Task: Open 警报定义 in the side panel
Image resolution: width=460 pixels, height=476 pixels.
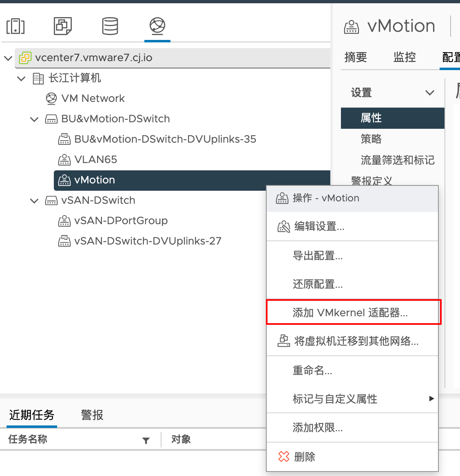Action: point(372,181)
